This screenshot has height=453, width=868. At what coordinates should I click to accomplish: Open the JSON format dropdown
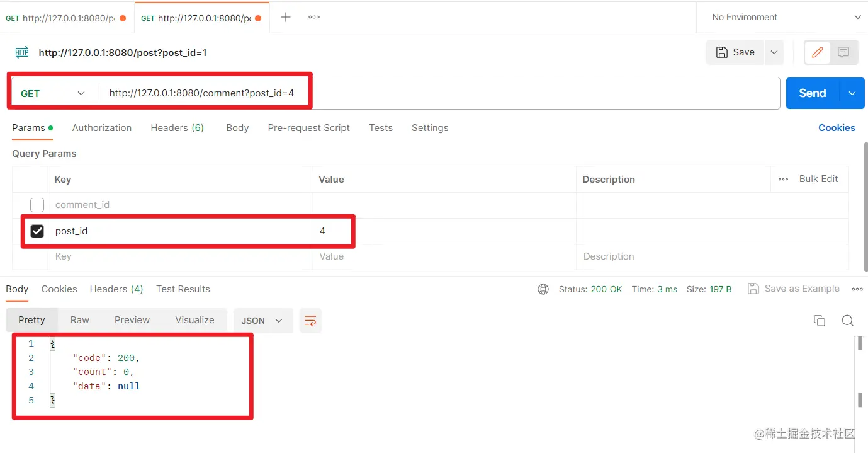click(x=262, y=321)
